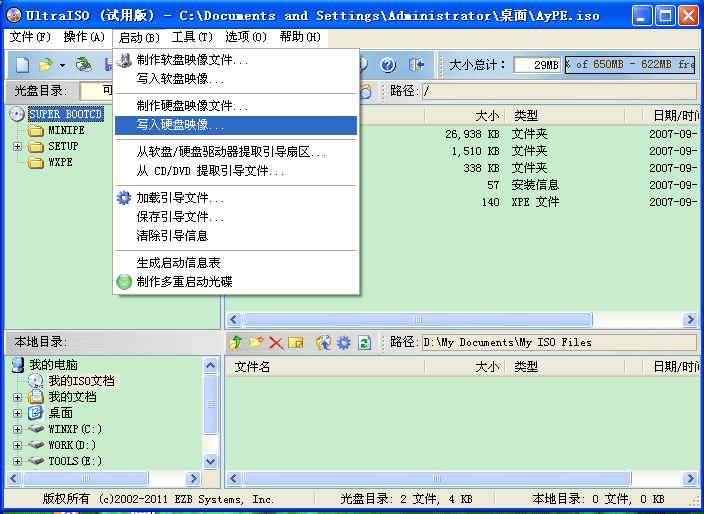Open the 选项(O) menu

[x=246, y=37]
